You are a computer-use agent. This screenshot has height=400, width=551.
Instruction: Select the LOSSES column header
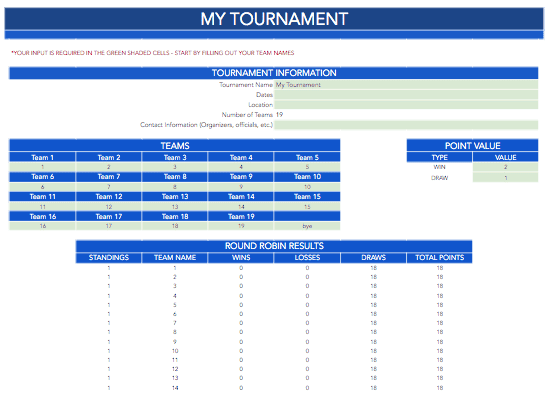pos(307,258)
